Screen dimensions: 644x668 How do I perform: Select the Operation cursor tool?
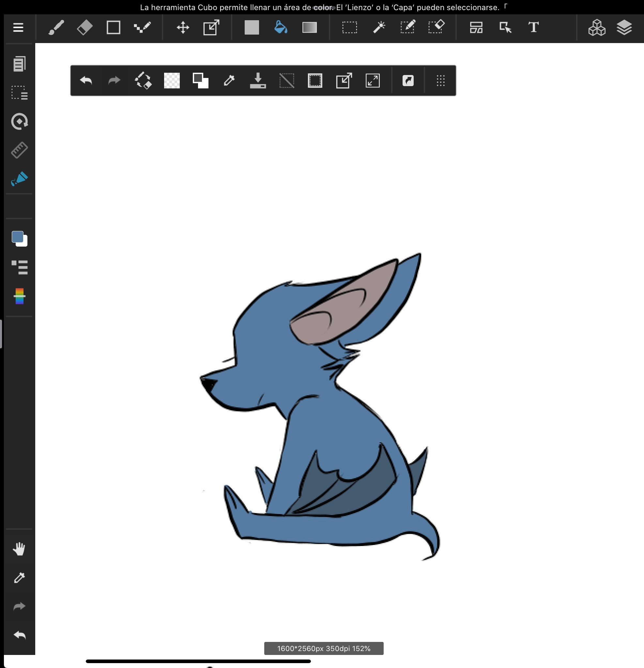click(505, 27)
